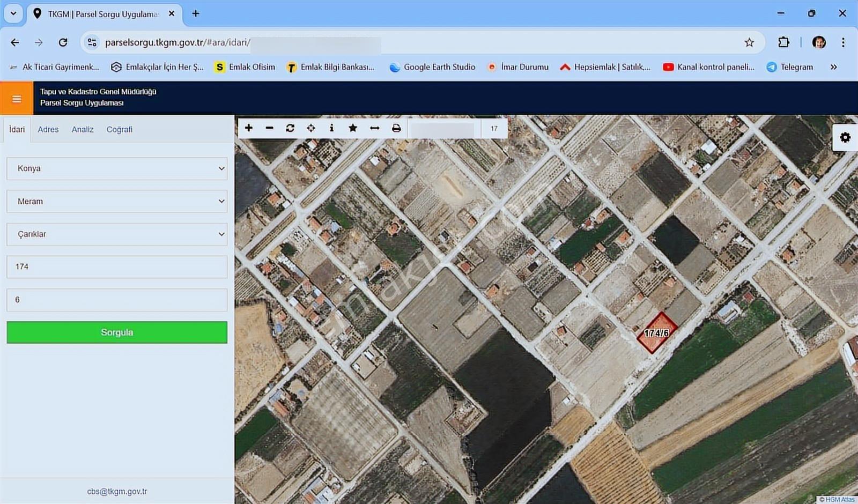The height and width of the screenshot is (504, 858).
Task: Open Google Earth Studio bookmark
Action: click(x=432, y=67)
